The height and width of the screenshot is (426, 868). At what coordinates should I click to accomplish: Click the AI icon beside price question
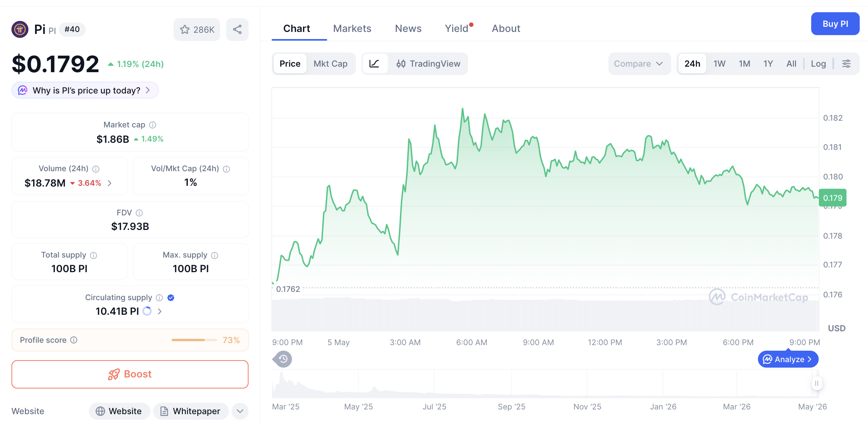(x=23, y=90)
